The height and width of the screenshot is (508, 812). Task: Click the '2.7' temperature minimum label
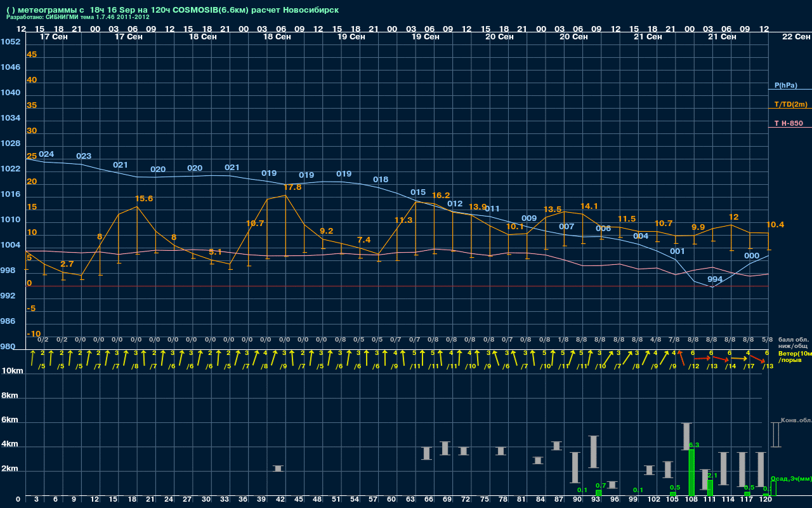point(67,264)
